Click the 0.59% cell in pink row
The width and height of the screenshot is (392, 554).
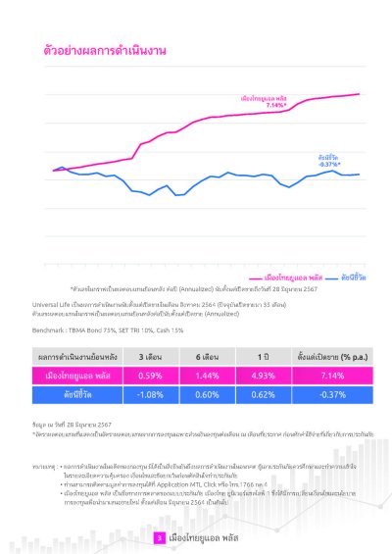(x=151, y=376)
